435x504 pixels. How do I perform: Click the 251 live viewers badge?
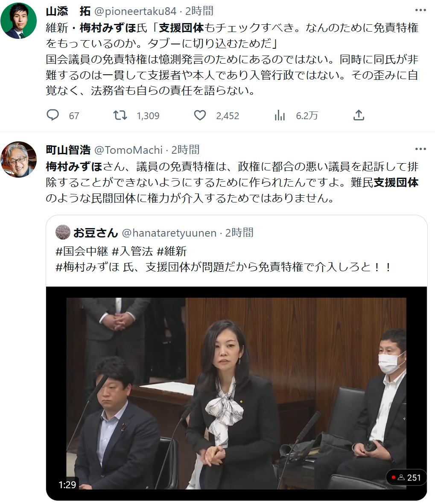(406, 478)
